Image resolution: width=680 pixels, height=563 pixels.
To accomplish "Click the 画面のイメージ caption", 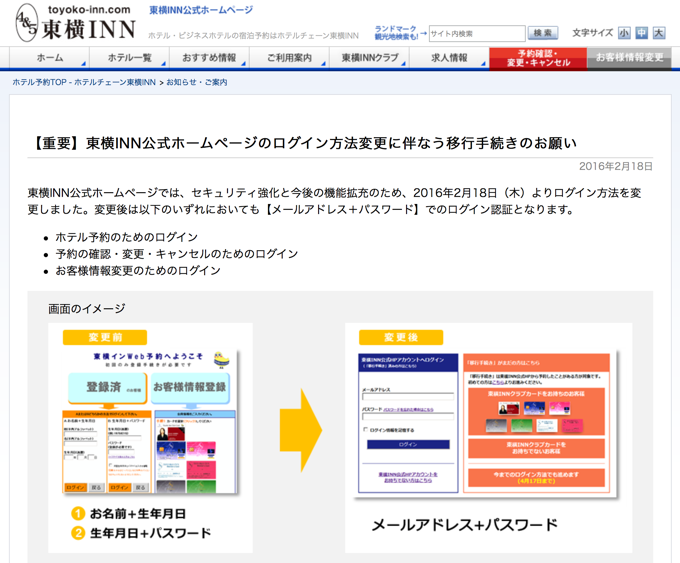I will (87, 308).
